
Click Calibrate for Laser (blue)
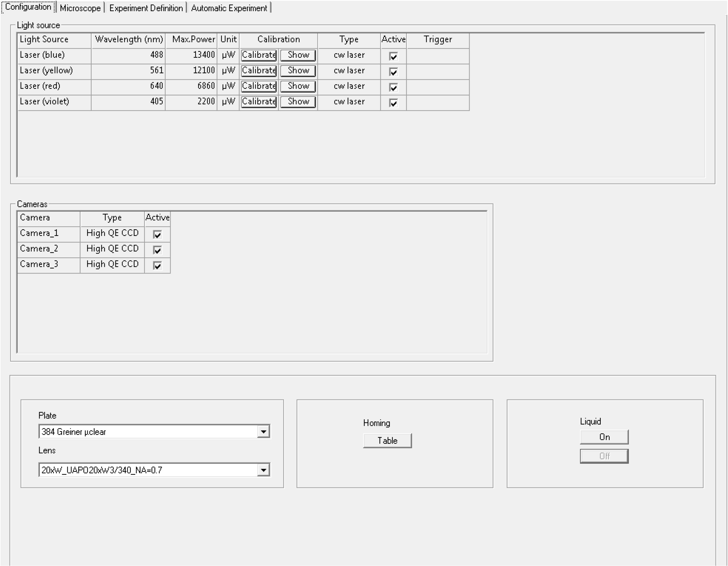coord(259,55)
